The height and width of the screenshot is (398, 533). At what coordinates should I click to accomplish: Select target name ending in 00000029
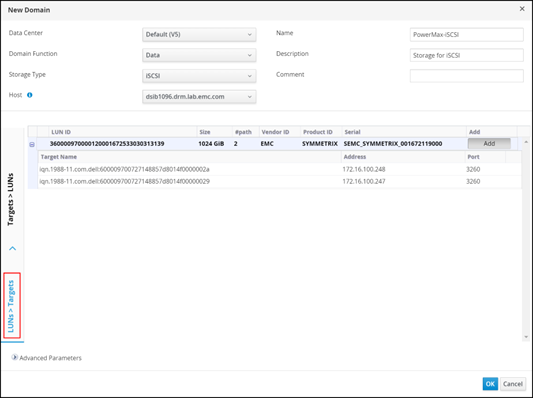pos(124,181)
